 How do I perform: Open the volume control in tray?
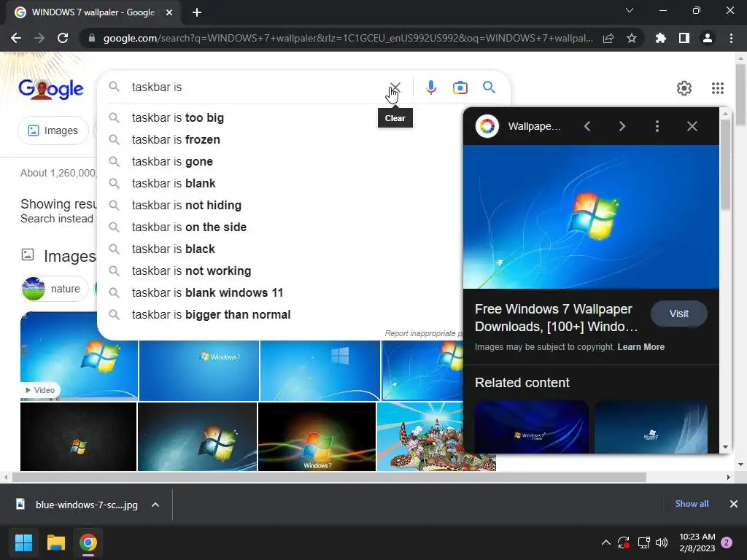662,542
